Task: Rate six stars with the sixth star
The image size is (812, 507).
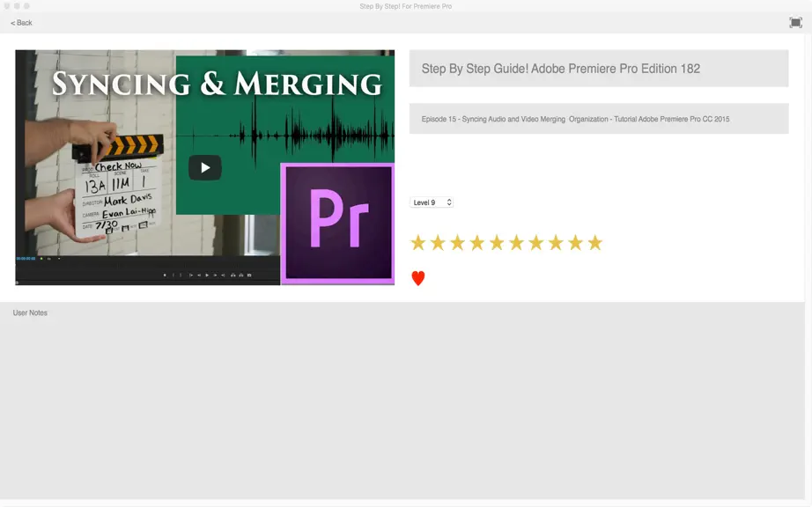Action: pos(516,242)
